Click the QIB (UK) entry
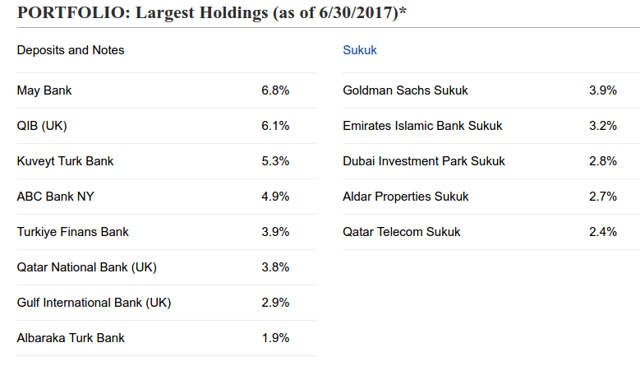The image size is (640, 366). pos(167,126)
